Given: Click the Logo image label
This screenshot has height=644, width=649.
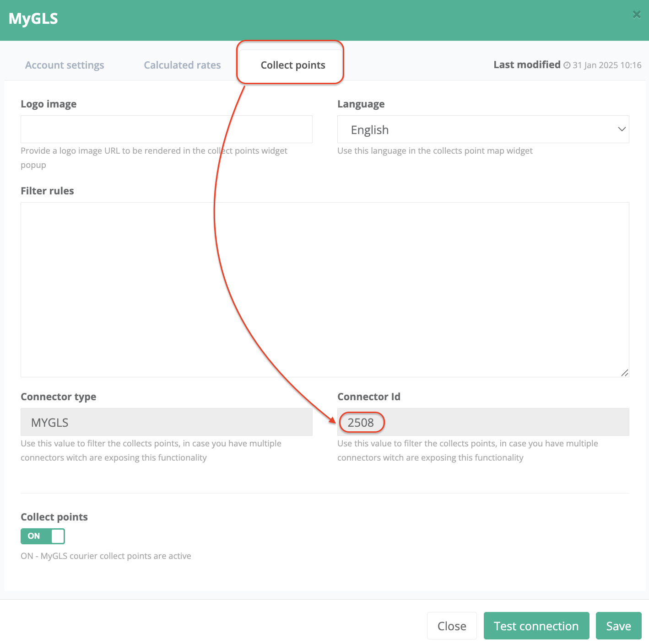Looking at the screenshot, I should coord(49,104).
